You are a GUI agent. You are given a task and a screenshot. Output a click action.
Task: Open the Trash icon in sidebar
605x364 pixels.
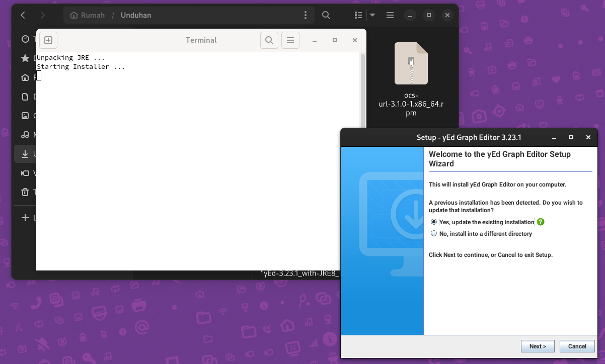click(25, 192)
